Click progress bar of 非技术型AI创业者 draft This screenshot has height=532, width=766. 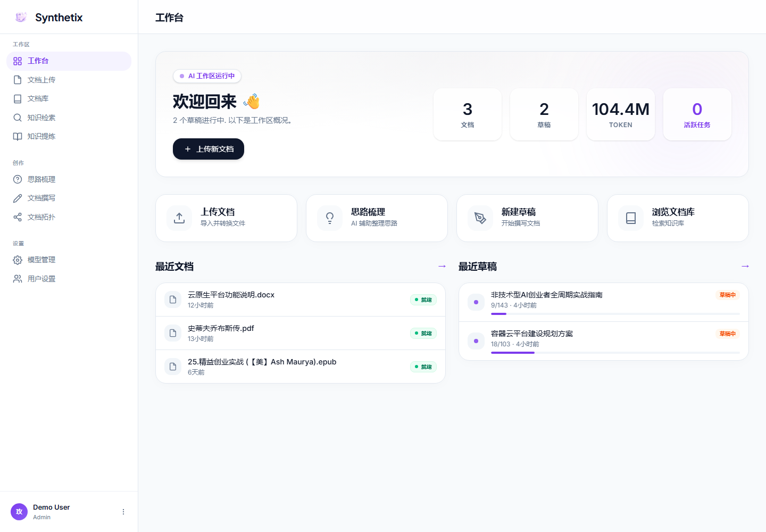[615, 314]
